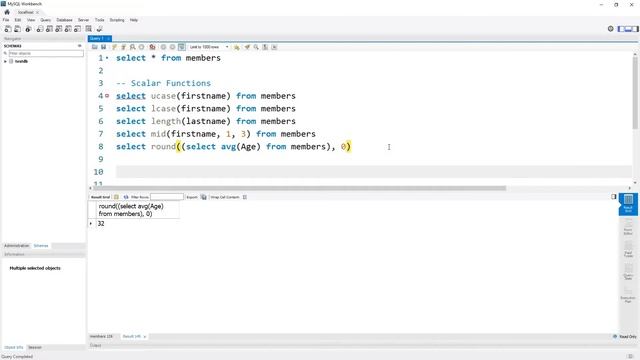Screen dimensions: 640x360
Task: Reconnect to DBMS toolbar icon
Action: tap(99, 29)
